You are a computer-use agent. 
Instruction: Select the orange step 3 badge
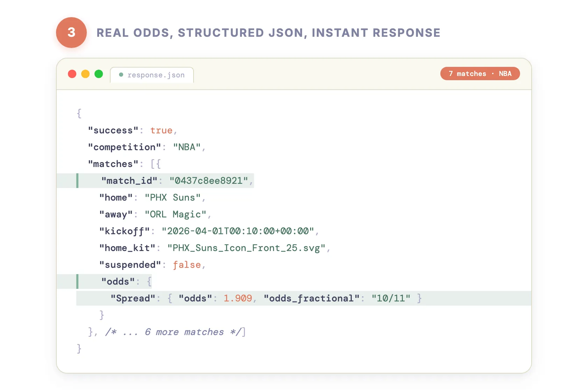tap(71, 32)
